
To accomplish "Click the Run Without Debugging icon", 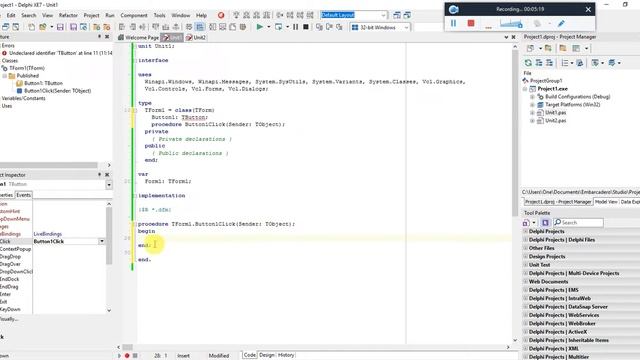I will pos(278,27).
